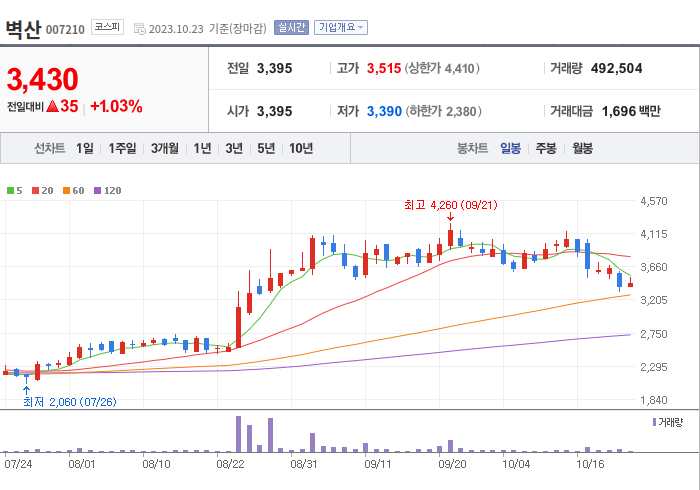Click the 3,205 price axis label

[654, 300]
